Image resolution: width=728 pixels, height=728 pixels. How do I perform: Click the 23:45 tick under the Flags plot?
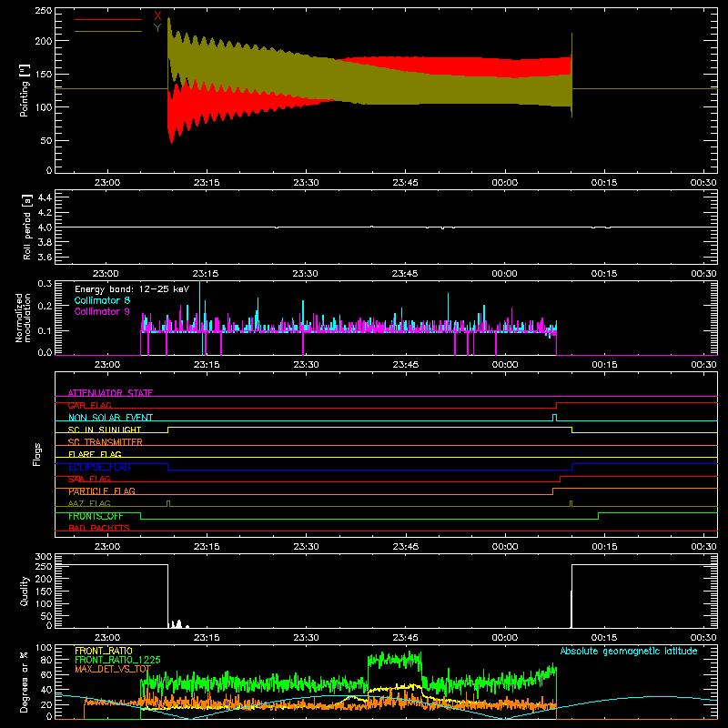pyautogui.click(x=405, y=547)
